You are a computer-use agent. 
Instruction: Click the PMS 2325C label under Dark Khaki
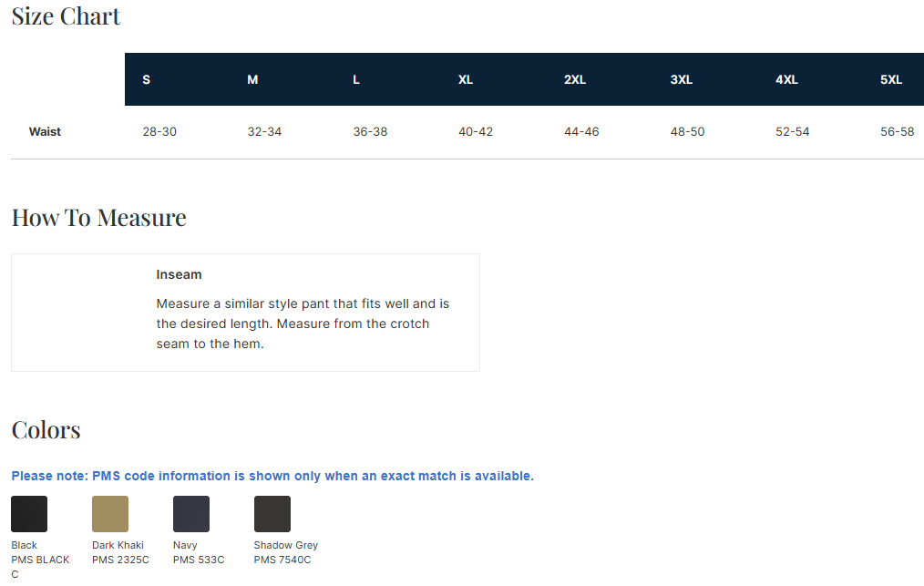tap(120, 560)
